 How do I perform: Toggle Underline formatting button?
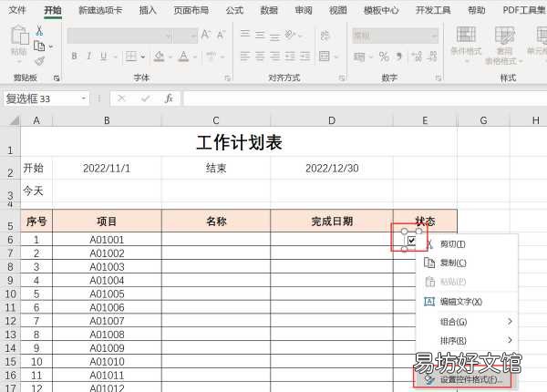[103, 56]
